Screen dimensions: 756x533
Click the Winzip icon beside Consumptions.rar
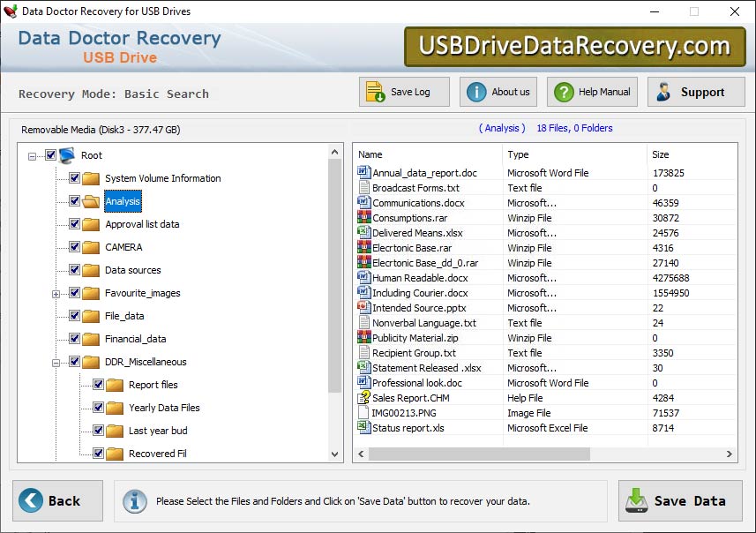[x=363, y=218]
